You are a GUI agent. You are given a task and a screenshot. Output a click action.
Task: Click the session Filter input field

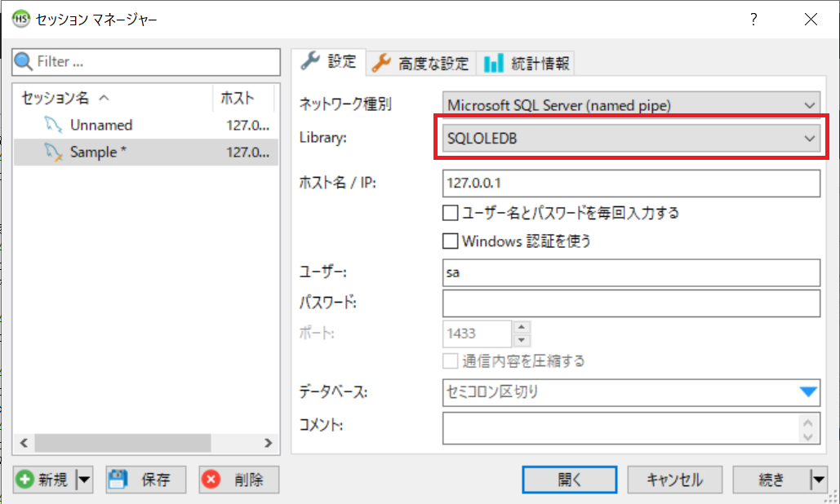pyautogui.click(x=146, y=62)
